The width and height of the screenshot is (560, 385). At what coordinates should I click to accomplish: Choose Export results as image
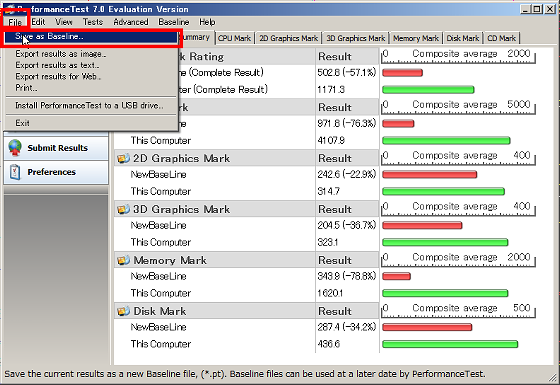[91, 54]
